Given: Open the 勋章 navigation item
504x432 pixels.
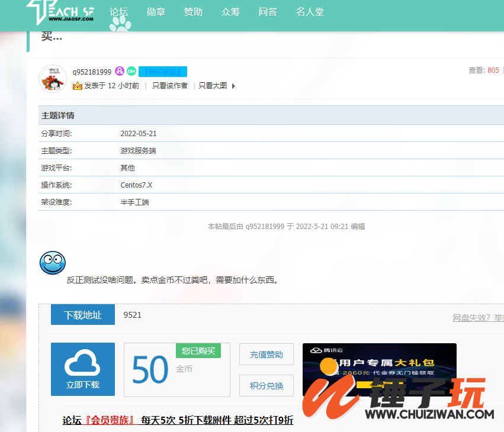Looking at the screenshot, I should pos(156,12).
